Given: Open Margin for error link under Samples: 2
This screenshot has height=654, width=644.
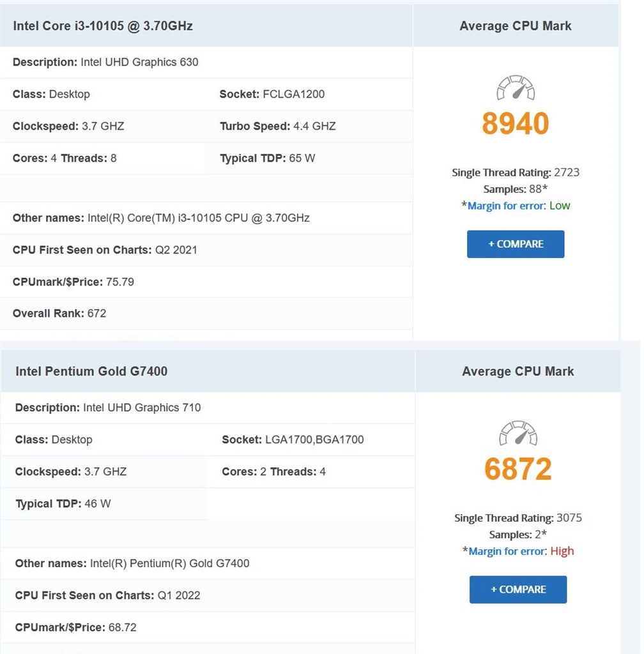Looking at the screenshot, I should point(507,551).
